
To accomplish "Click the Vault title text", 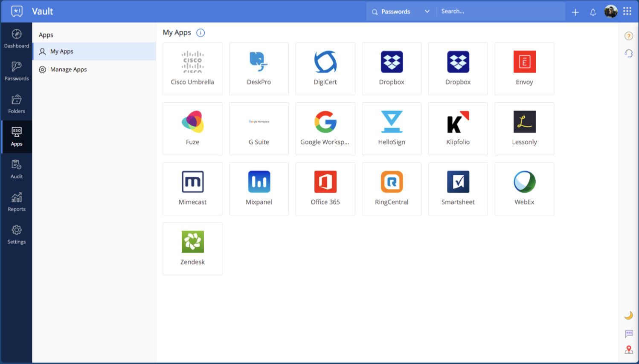I will click(43, 12).
